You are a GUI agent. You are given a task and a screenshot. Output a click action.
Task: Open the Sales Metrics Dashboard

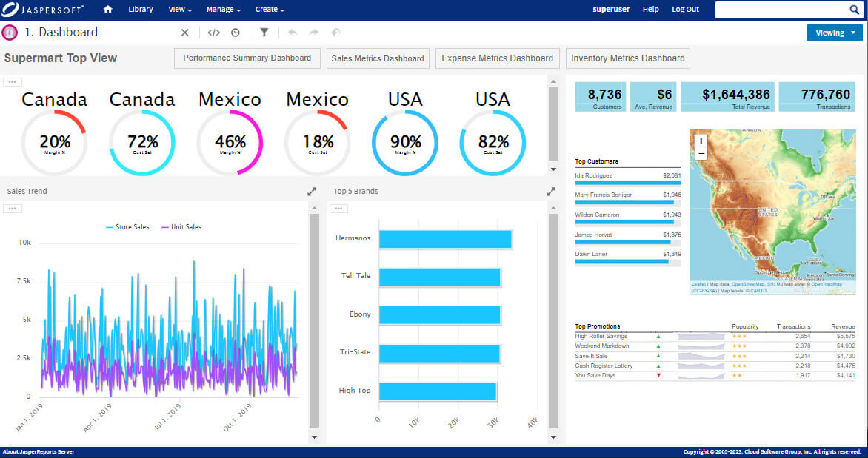[378, 58]
